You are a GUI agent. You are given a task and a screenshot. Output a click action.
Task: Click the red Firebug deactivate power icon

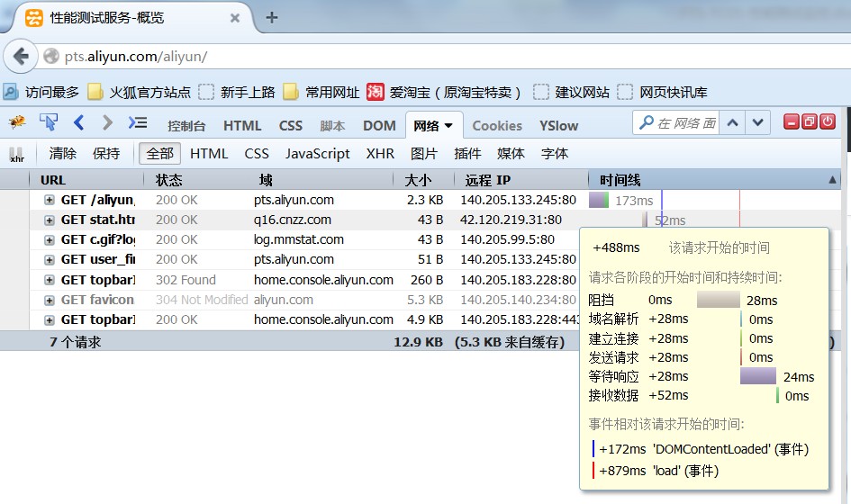pos(827,122)
